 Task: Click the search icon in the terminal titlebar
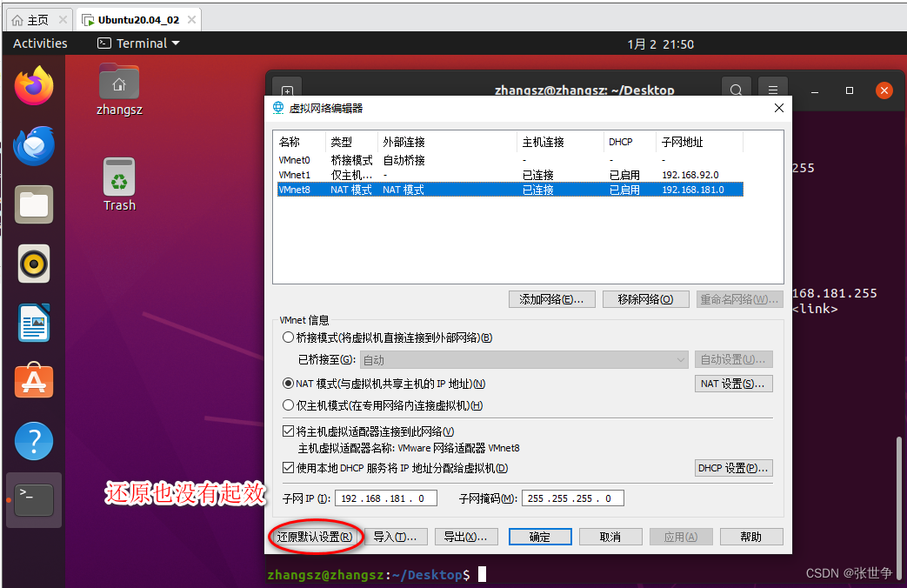coord(736,90)
